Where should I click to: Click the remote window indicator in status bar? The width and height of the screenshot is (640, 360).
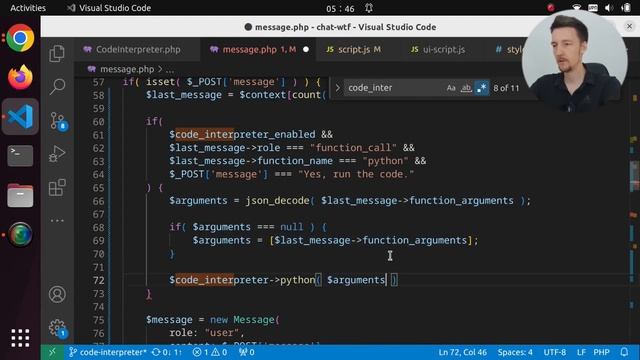coord(52,352)
